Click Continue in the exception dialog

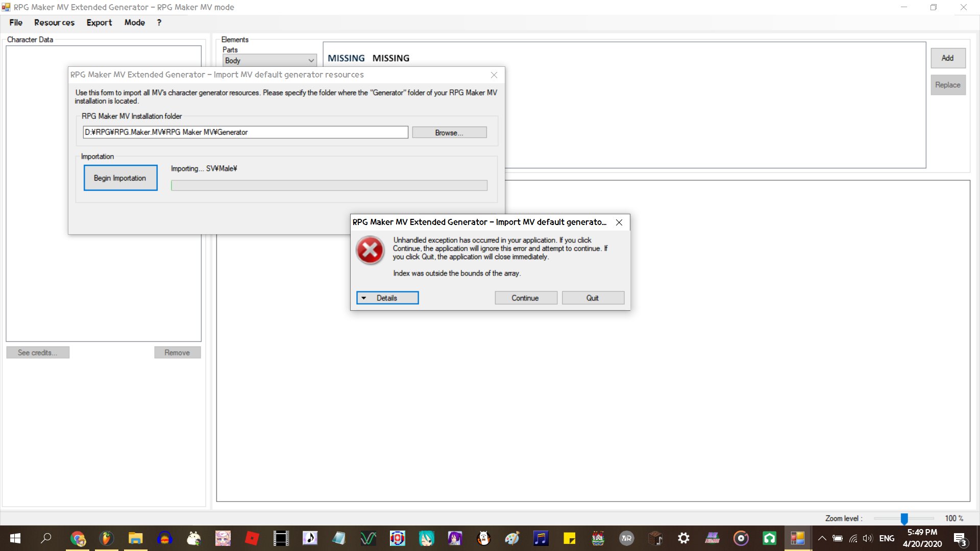(x=525, y=298)
